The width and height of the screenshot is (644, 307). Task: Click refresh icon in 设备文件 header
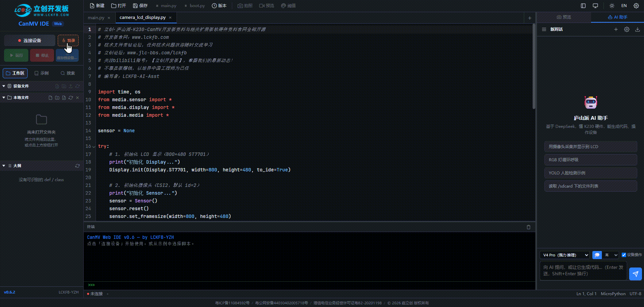coord(77,86)
